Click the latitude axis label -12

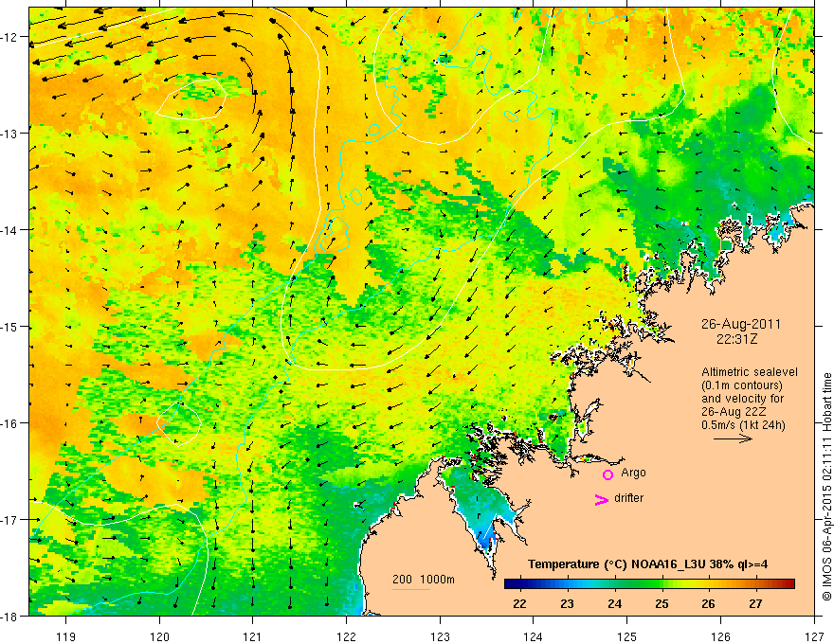coord(10,37)
